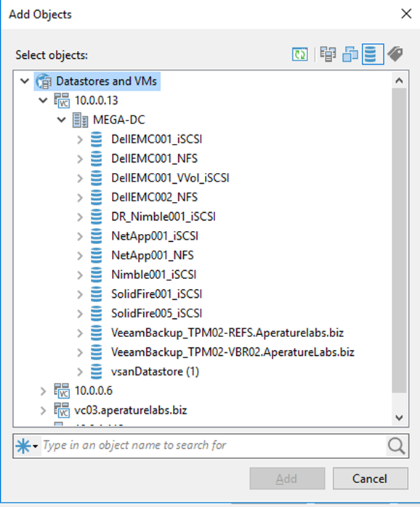Viewport: 420px width, 507px height.
Task: Select the Datastores and VMs tree item
Action: pyautogui.click(x=97, y=81)
